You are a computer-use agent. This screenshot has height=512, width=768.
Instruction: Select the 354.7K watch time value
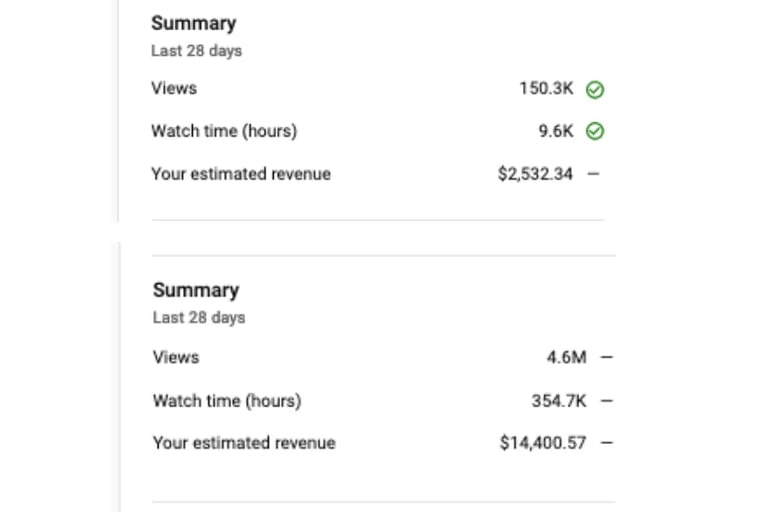click(559, 401)
